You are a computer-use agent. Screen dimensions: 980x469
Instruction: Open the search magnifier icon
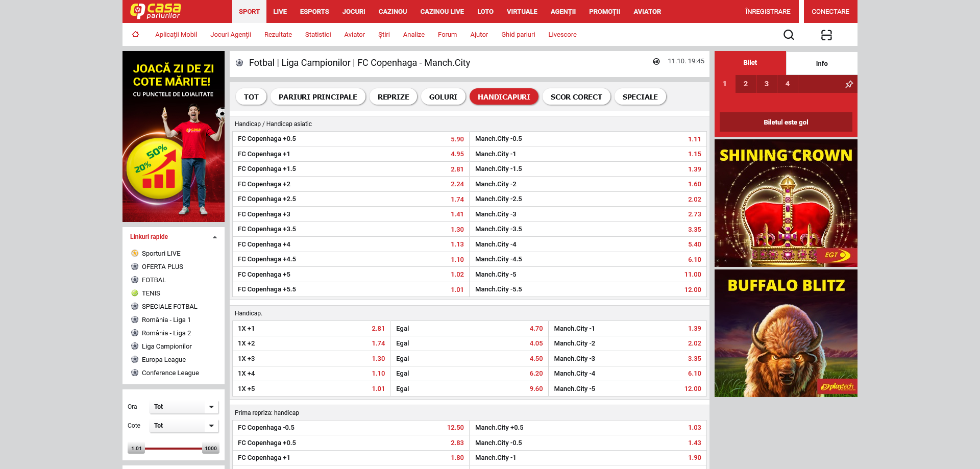click(x=789, y=35)
